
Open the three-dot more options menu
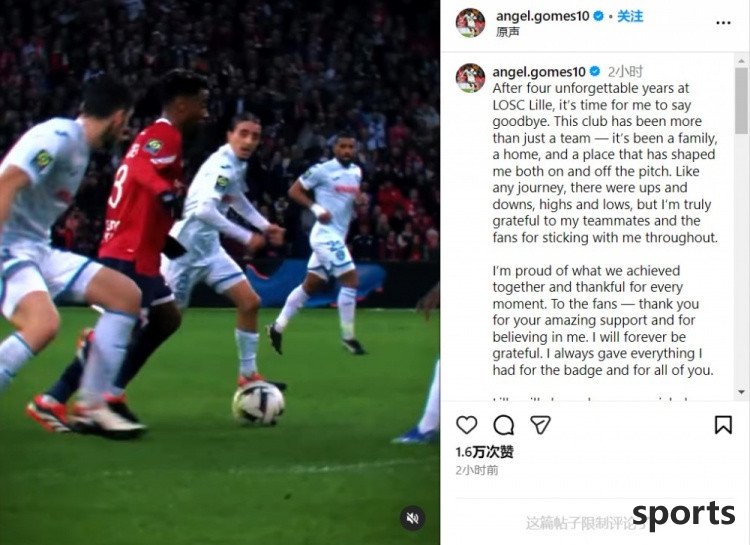723,23
